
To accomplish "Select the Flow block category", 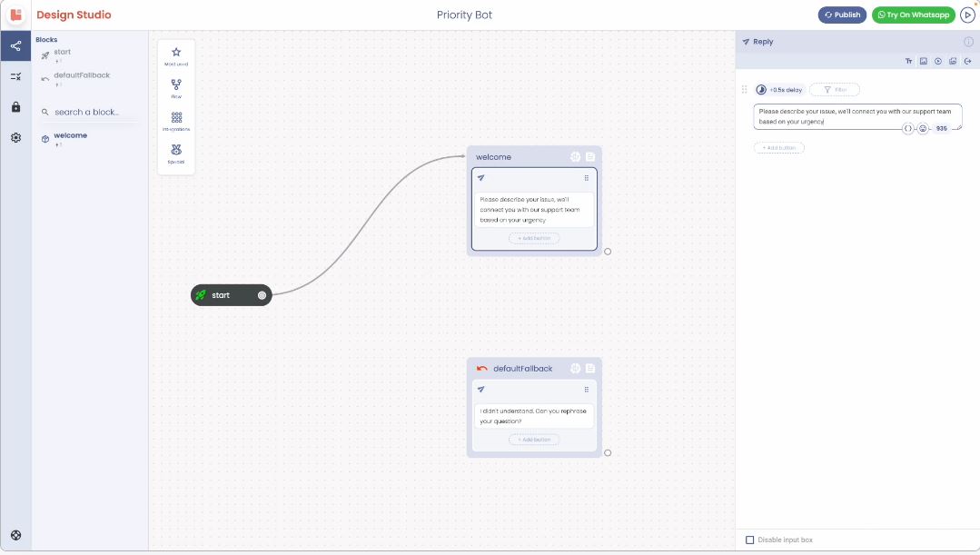I will [x=176, y=88].
